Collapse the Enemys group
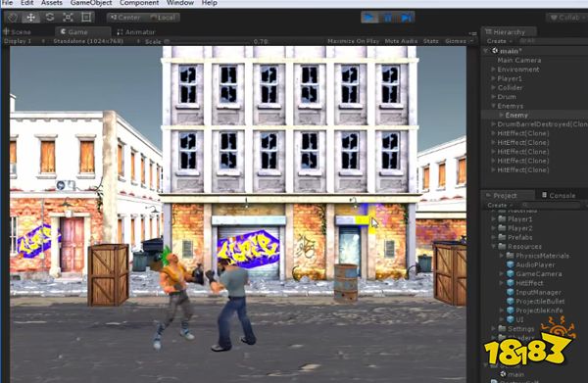 (x=494, y=106)
